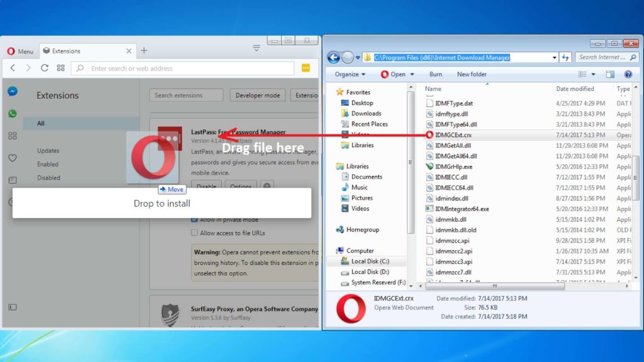Click Opera's back navigation arrow
This screenshot has height=362, width=644.
pyautogui.click(x=13, y=68)
